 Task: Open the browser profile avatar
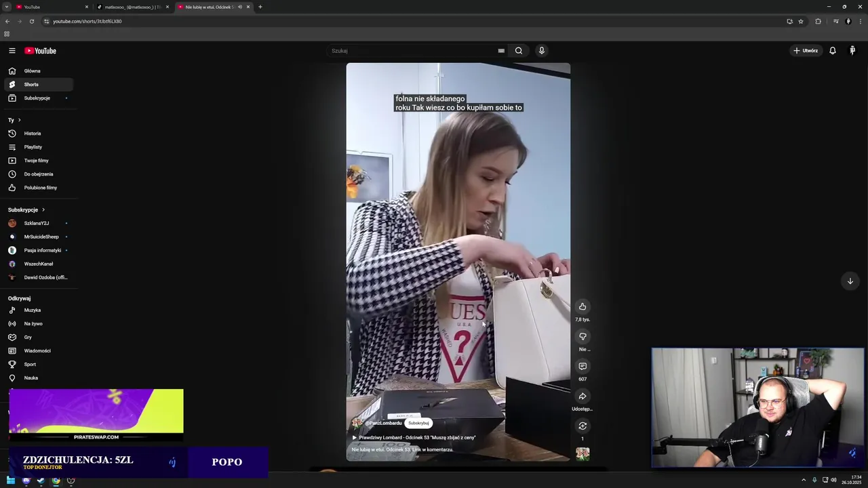[x=848, y=21]
